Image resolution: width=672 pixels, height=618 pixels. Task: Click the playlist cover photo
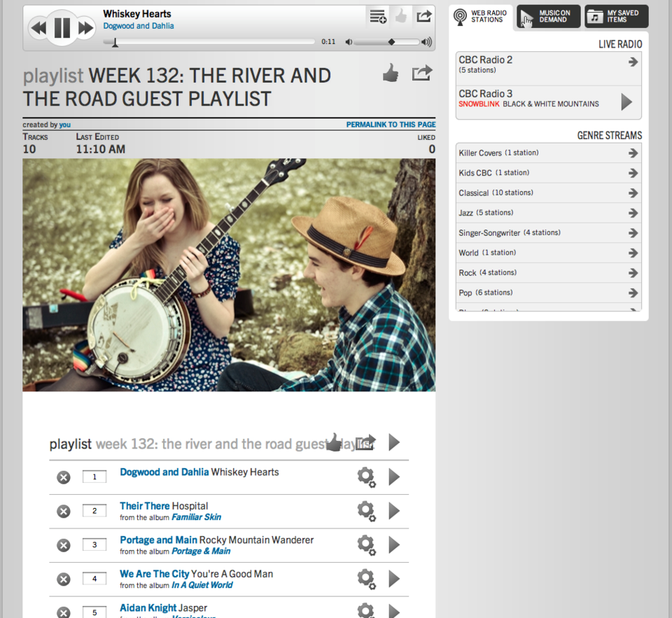click(229, 275)
